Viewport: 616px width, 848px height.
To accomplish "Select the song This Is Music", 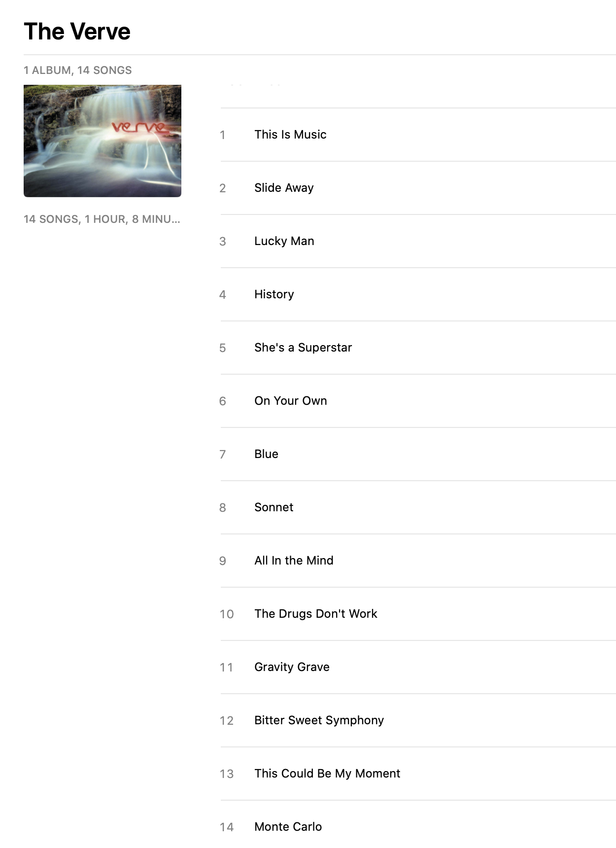I will tap(418, 135).
